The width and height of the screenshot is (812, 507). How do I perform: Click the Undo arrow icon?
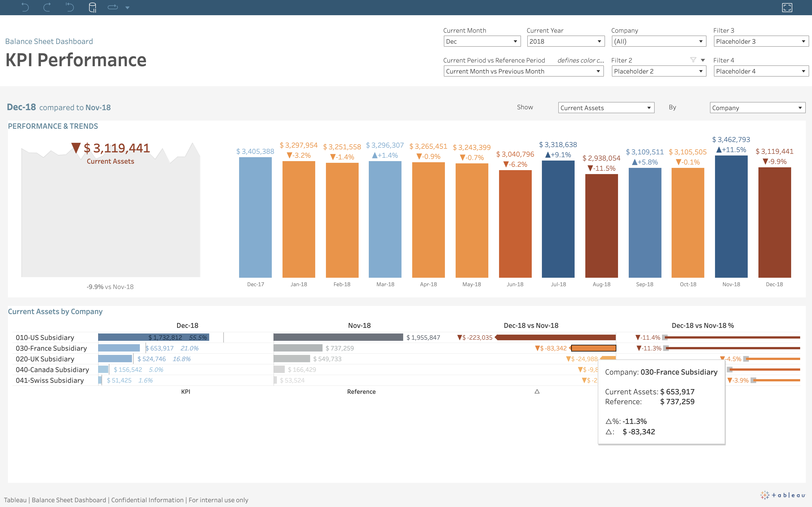(x=25, y=7)
